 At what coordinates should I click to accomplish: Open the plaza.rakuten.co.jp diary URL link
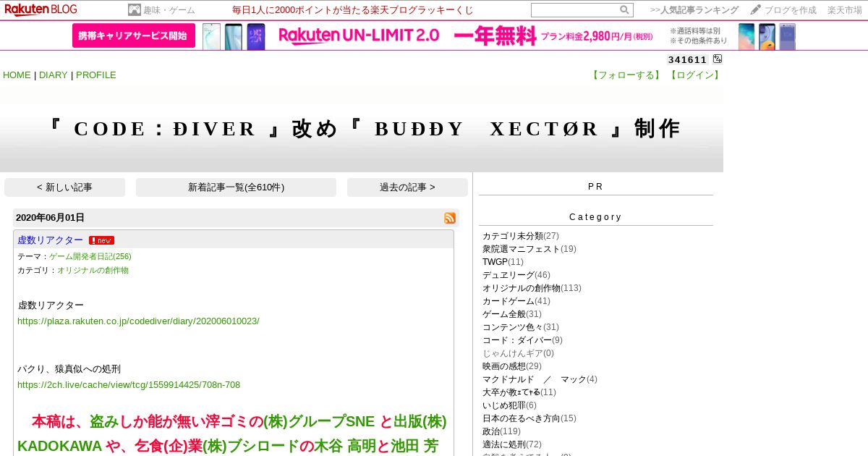pyautogui.click(x=138, y=321)
